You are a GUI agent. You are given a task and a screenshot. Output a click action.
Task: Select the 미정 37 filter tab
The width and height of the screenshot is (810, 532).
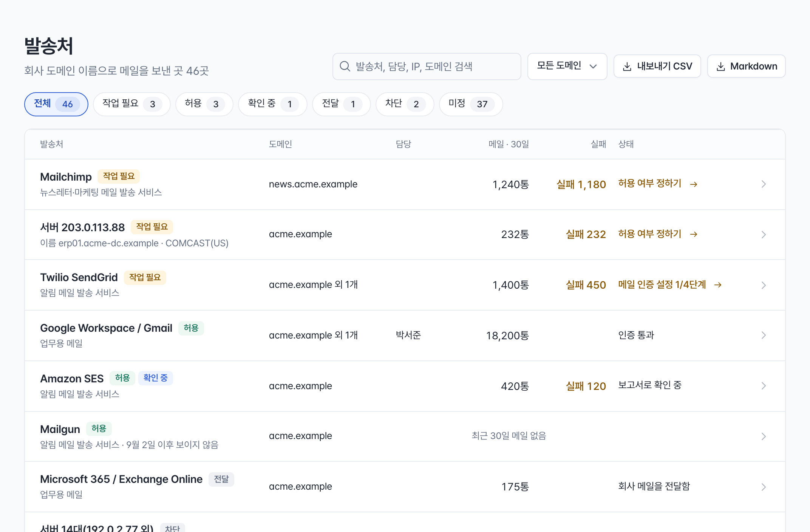471,104
